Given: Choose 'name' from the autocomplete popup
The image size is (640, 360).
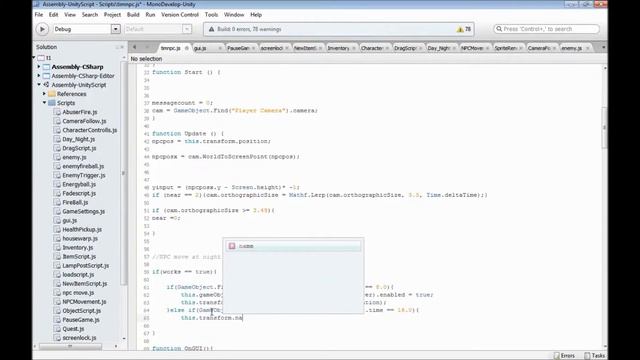Looking at the screenshot, I should [293, 246].
